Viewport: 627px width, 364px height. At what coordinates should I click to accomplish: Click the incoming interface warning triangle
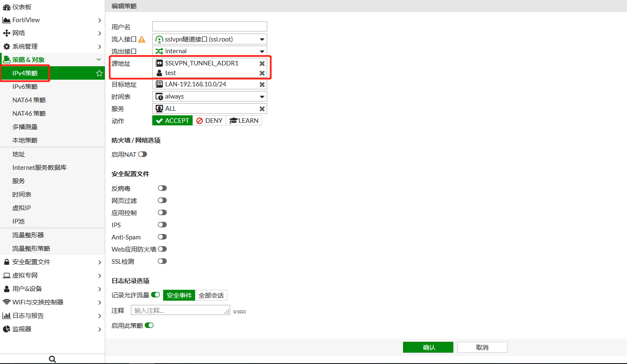[142, 39]
